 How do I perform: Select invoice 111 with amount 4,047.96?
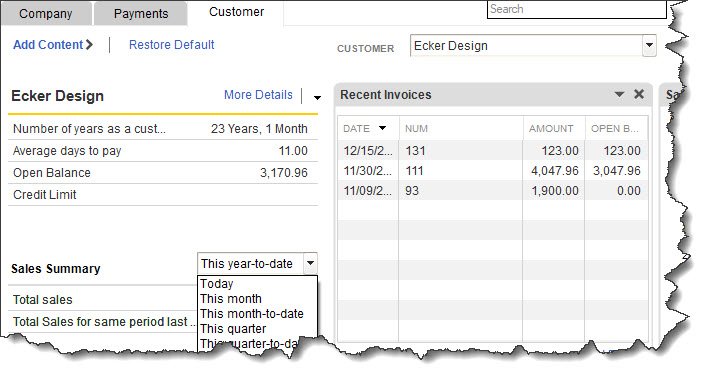point(492,171)
